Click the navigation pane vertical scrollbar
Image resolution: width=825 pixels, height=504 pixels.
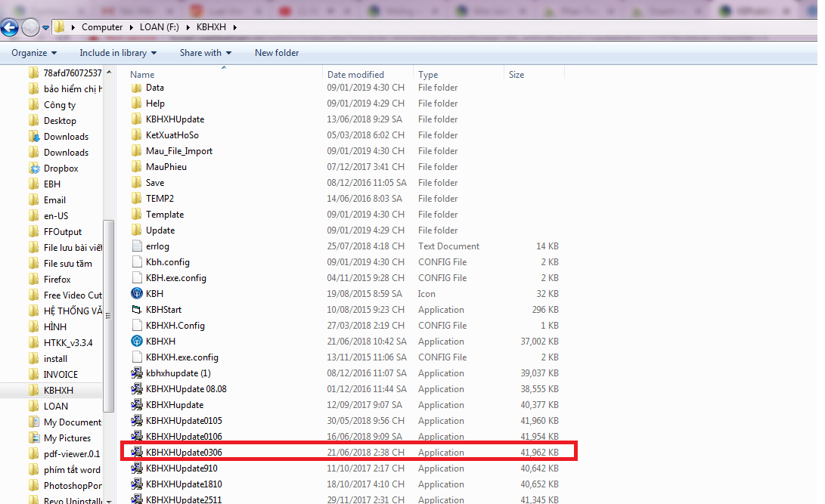(109, 302)
